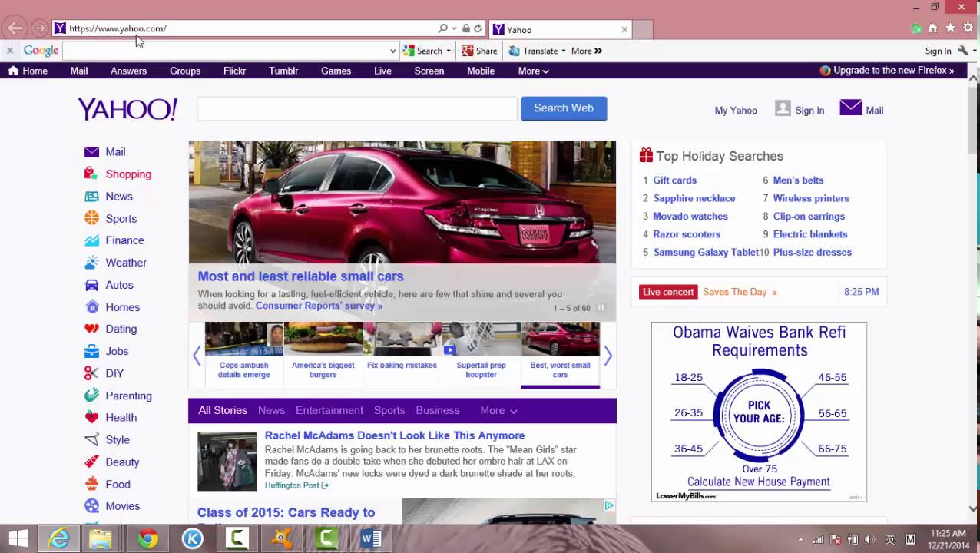Click the browser forward arrow button
The height and width of the screenshot is (553, 980).
coord(39,28)
